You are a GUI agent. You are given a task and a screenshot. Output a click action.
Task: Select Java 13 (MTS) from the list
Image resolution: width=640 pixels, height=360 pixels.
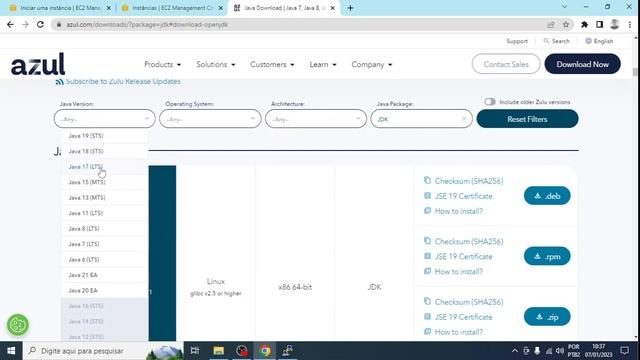tap(104, 198)
